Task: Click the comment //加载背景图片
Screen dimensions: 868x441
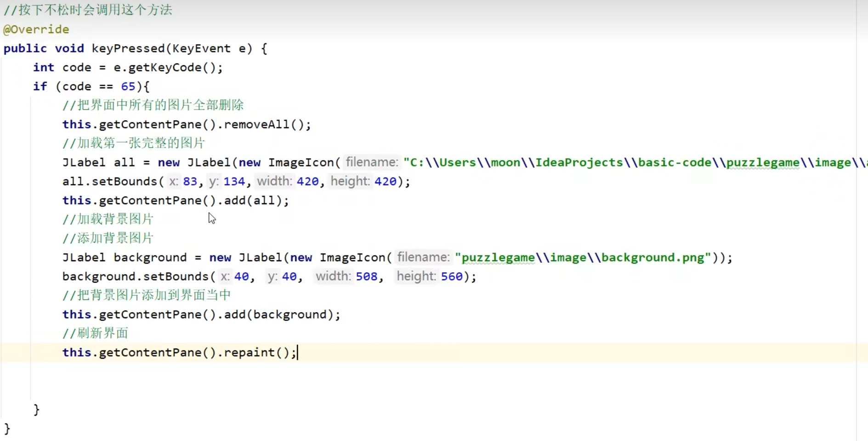Action: 108,219
